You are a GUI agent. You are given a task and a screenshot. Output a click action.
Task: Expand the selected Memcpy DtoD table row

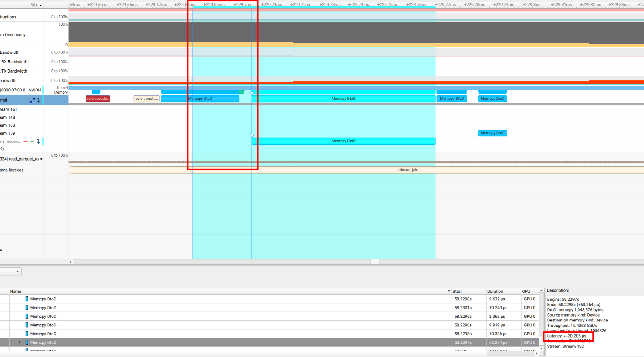[x=19, y=342]
